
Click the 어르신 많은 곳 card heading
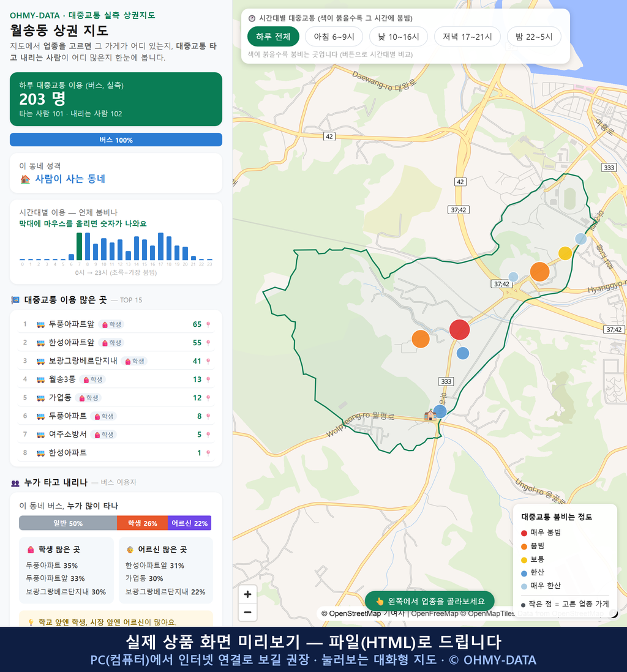point(157,550)
